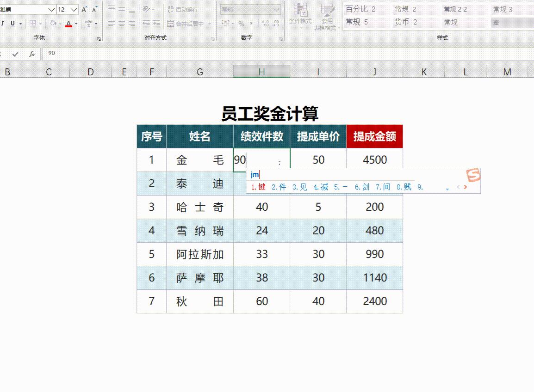Screen dimensions: 534x392
Task: Apply the Percent Style format icon
Action: 241,24
